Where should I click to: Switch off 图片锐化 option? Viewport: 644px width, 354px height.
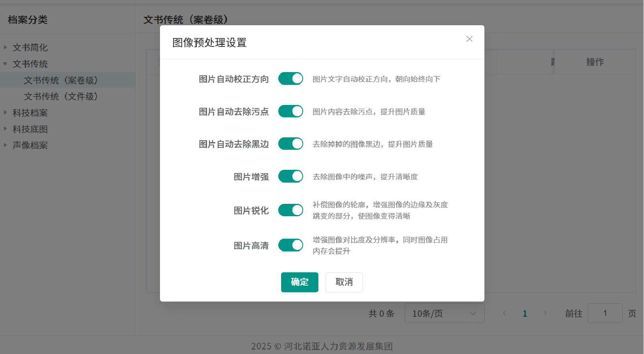[x=290, y=210]
